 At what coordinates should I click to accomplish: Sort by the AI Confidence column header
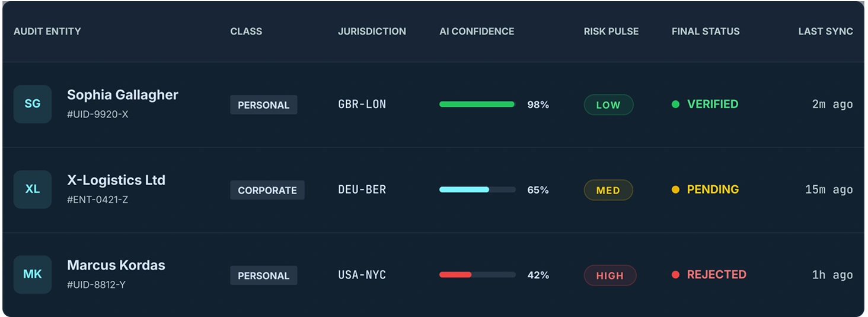point(477,31)
